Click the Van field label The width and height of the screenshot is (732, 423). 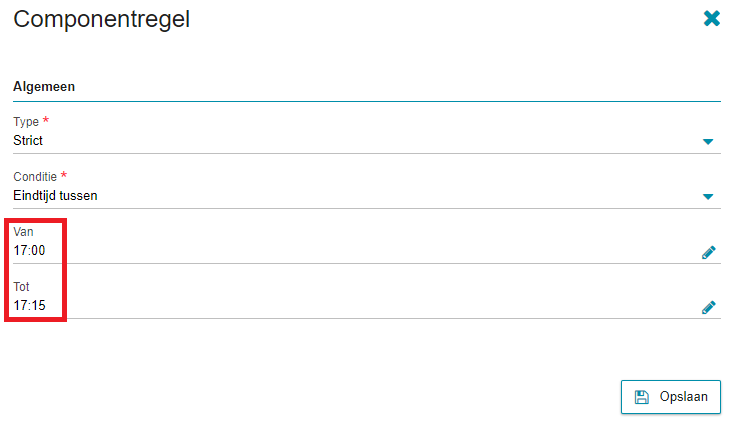click(x=23, y=232)
